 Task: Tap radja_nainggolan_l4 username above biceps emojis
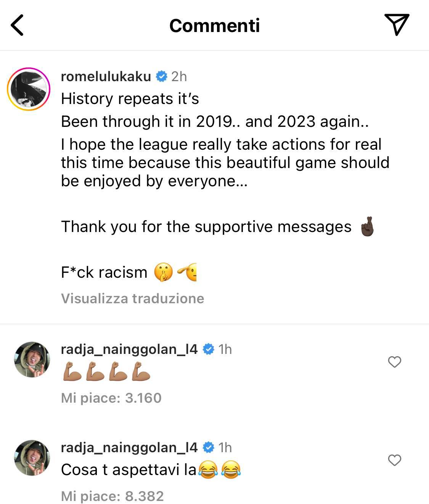129,349
